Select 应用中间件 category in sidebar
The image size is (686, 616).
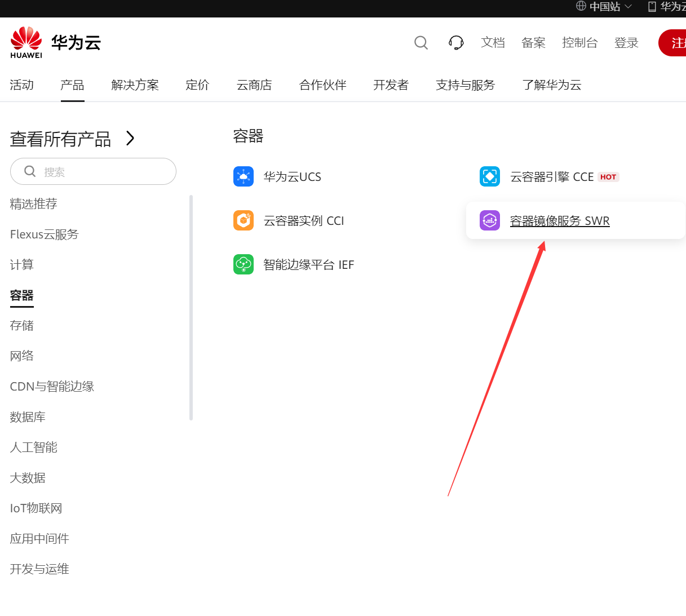(x=39, y=539)
